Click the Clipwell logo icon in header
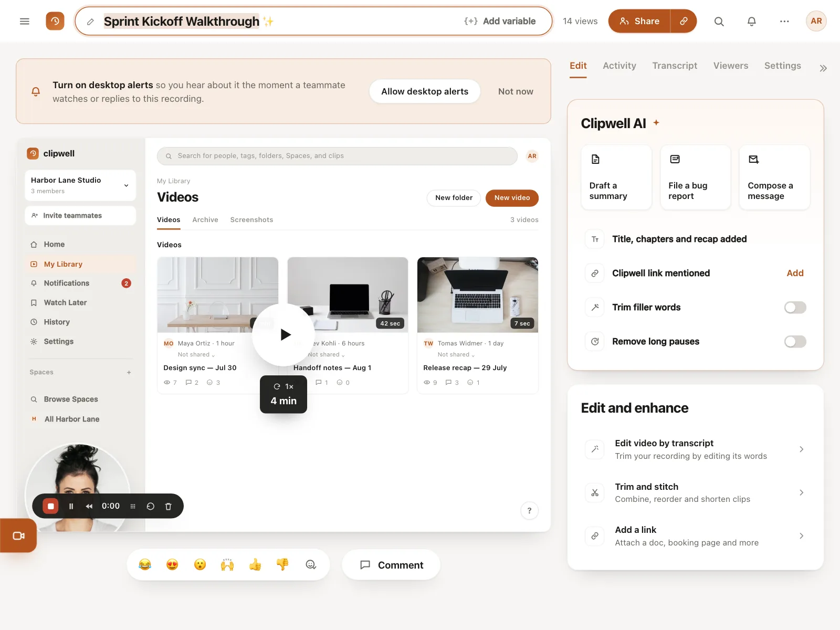840x630 pixels. point(55,21)
